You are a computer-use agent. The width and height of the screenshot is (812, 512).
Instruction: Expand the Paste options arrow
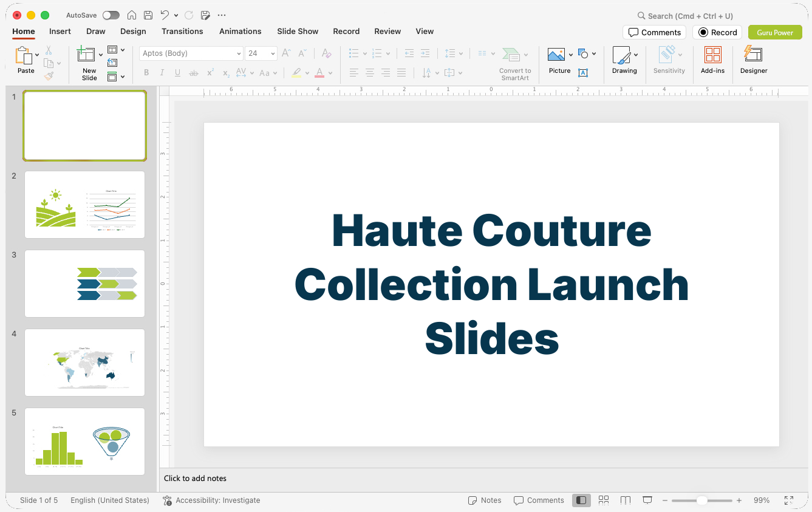click(37, 55)
